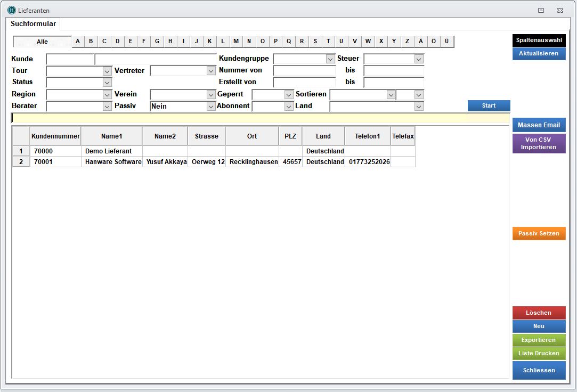The width and height of the screenshot is (577, 392).
Task: Print list using Liste Drucken
Action: point(539,353)
